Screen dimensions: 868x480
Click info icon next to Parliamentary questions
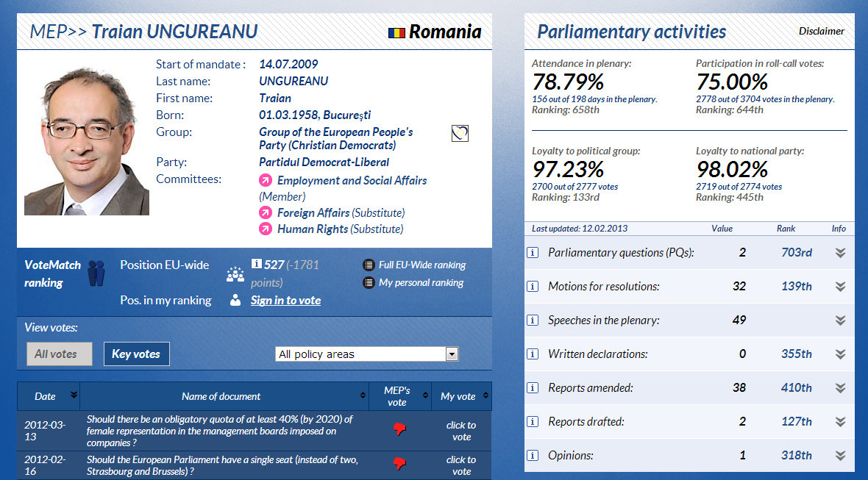[533, 253]
